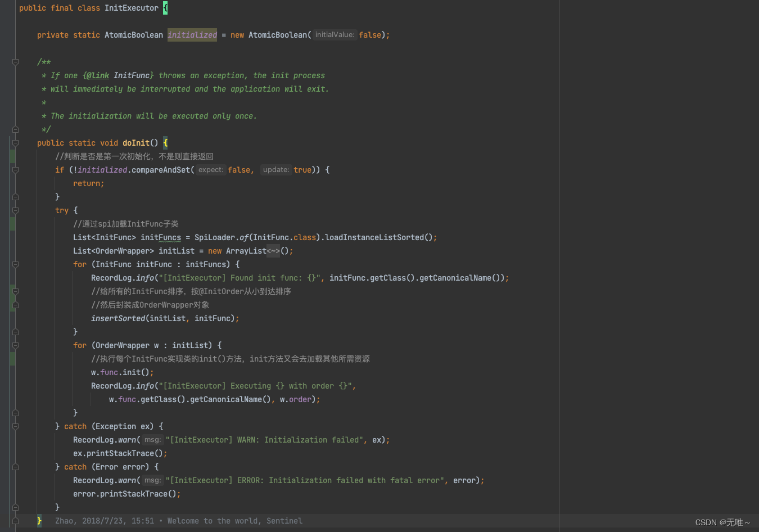Click the initialValue: parameter hint
Viewport: 759px width, 532px height.
pos(335,35)
